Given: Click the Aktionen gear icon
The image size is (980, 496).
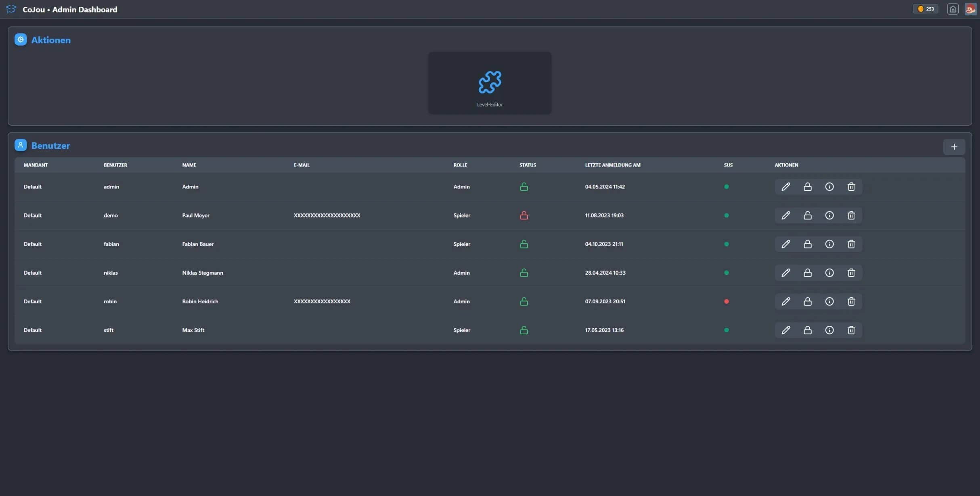Looking at the screenshot, I should click(21, 40).
